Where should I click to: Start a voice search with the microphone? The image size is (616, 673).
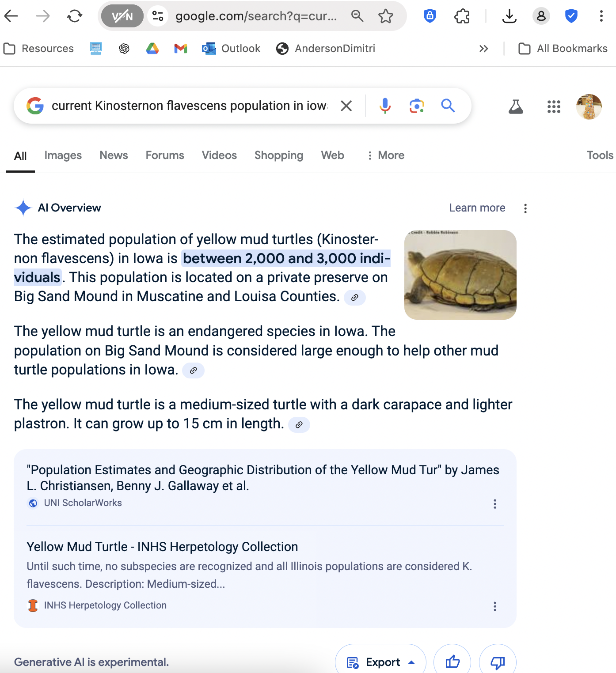385,106
